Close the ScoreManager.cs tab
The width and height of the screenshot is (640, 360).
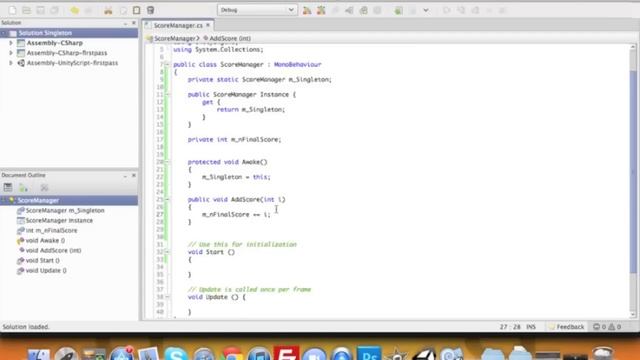click(208, 25)
